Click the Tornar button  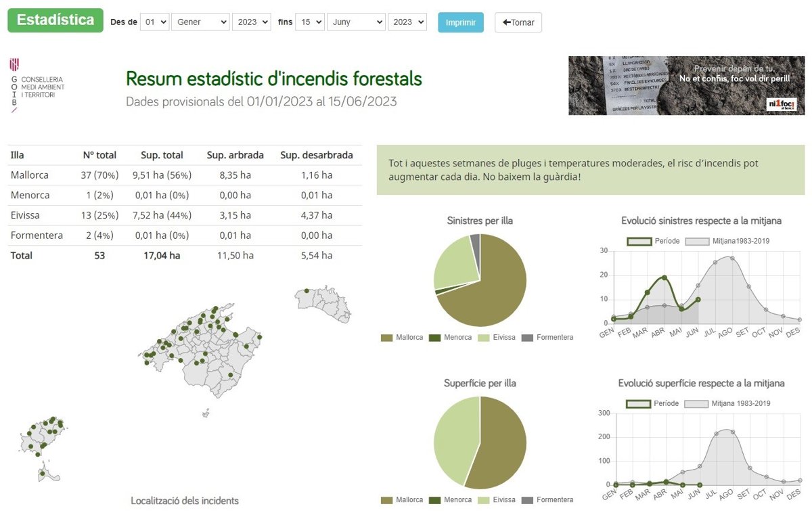coord(518,22)
